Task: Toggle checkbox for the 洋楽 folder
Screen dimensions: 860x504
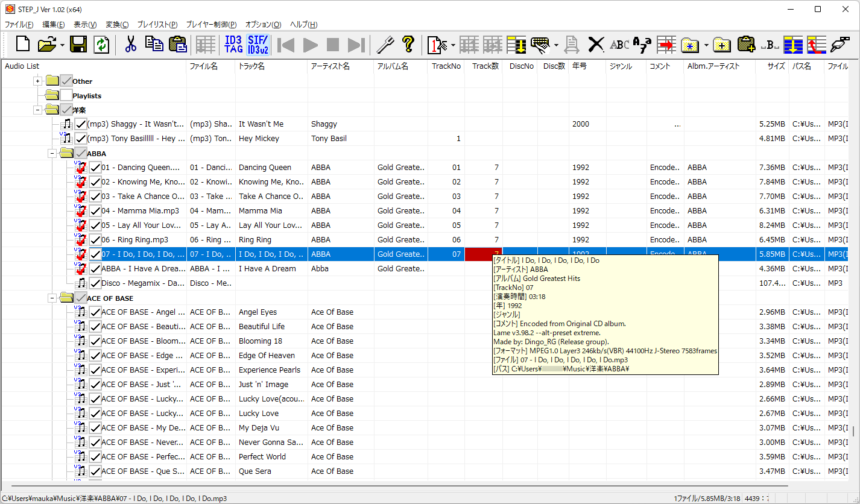Action: (66, 110)
